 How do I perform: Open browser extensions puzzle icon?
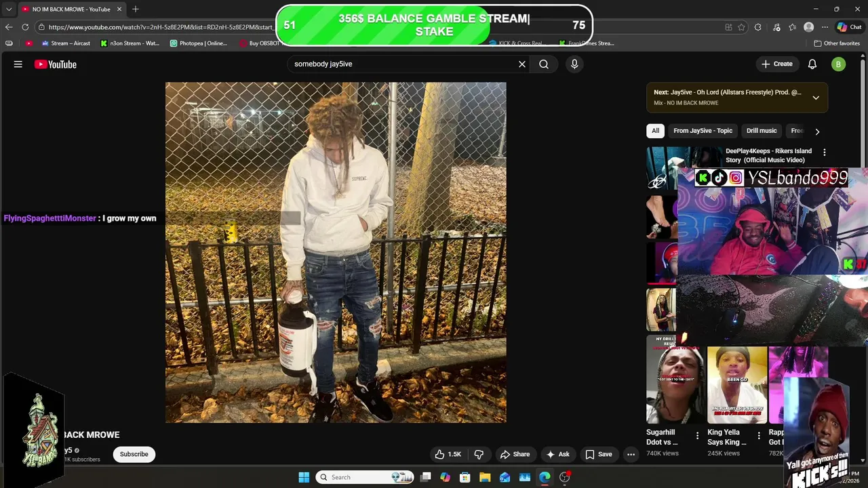click(757, 27)
